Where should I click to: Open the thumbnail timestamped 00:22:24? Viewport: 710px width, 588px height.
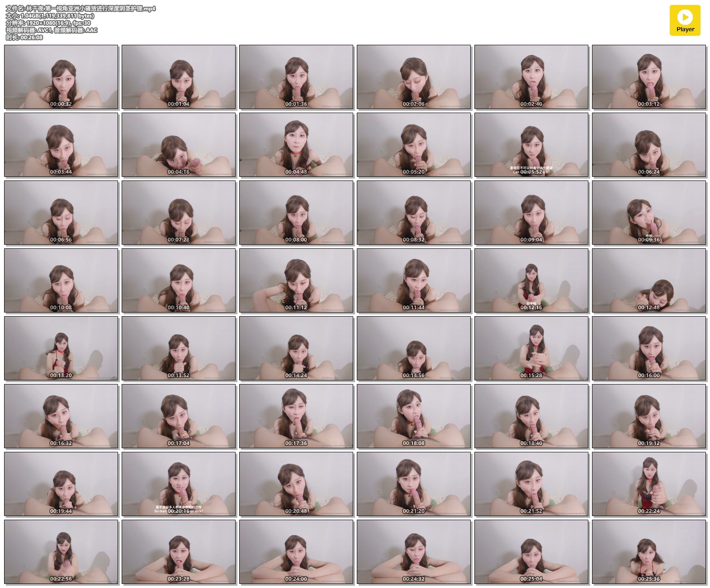click(x=648, y=484)
